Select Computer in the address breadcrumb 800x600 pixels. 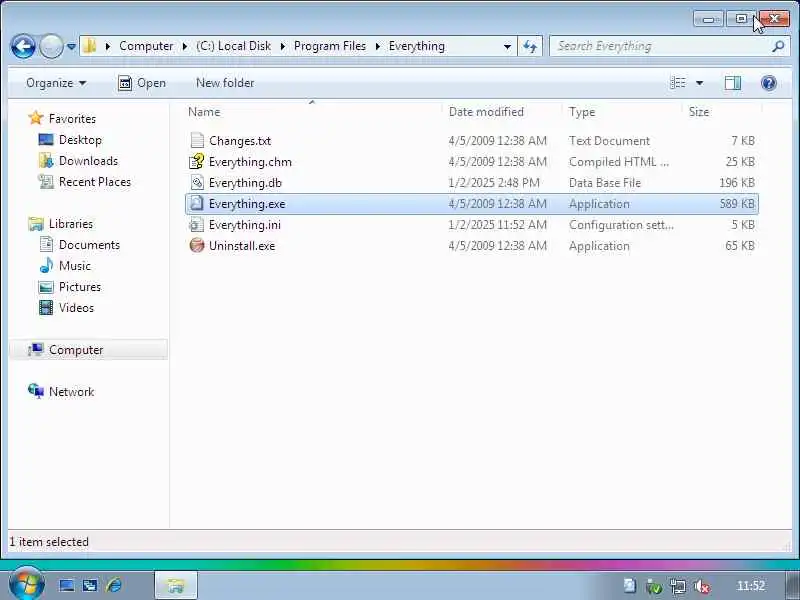[x=146, y=46]
